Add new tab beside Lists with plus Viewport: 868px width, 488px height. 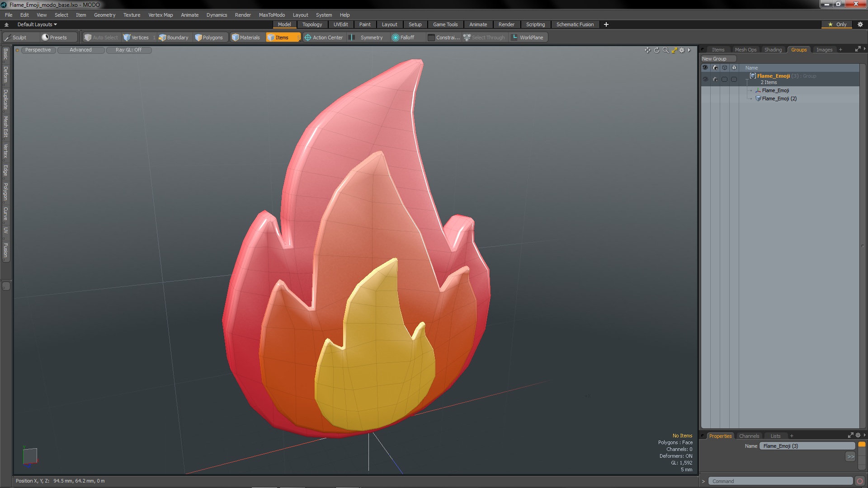pos(792,436)
